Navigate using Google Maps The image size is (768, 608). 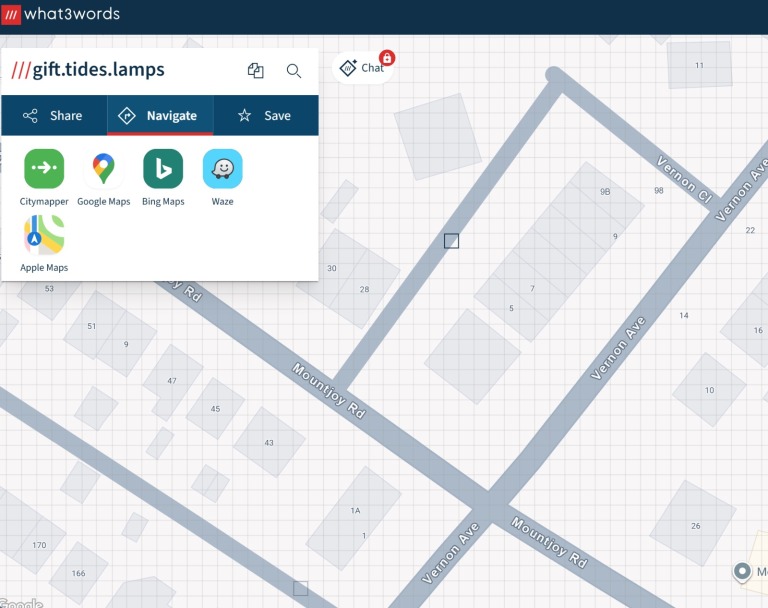click(104, 169)
